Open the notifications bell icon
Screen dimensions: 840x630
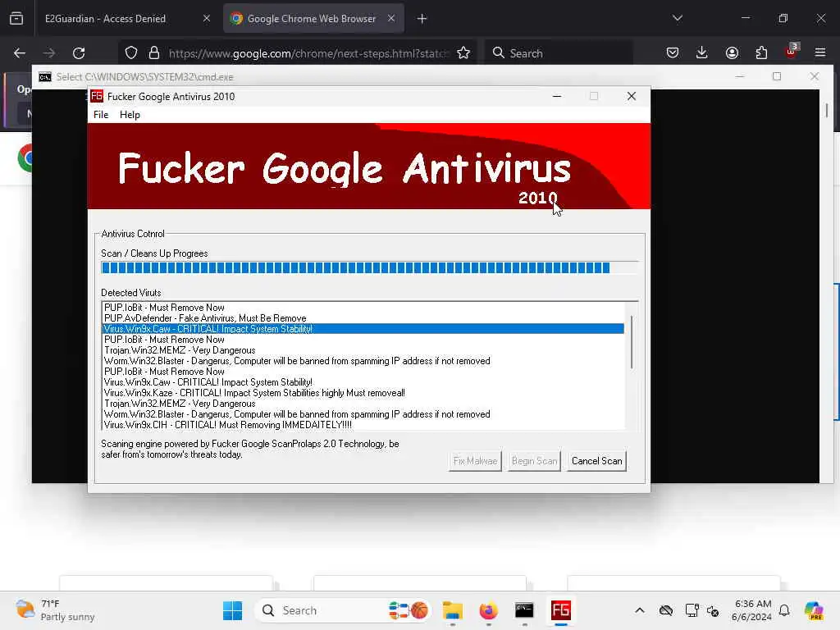784,610
